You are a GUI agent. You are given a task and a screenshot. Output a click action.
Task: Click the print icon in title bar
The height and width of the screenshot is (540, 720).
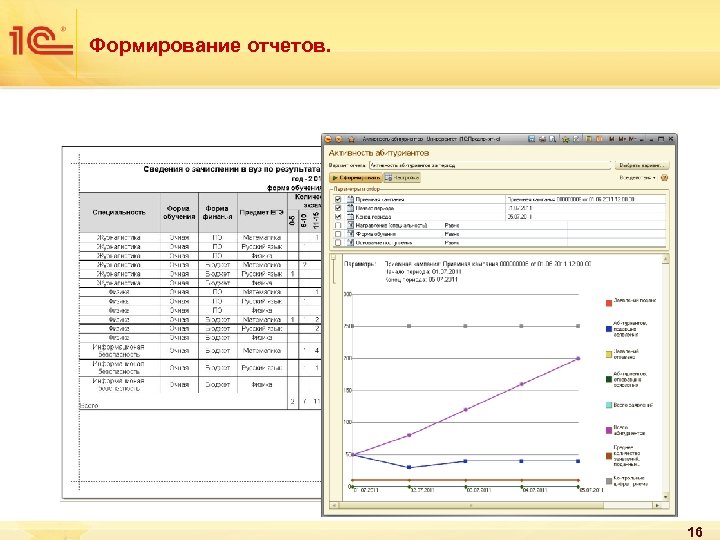click(x=542, y=139)
